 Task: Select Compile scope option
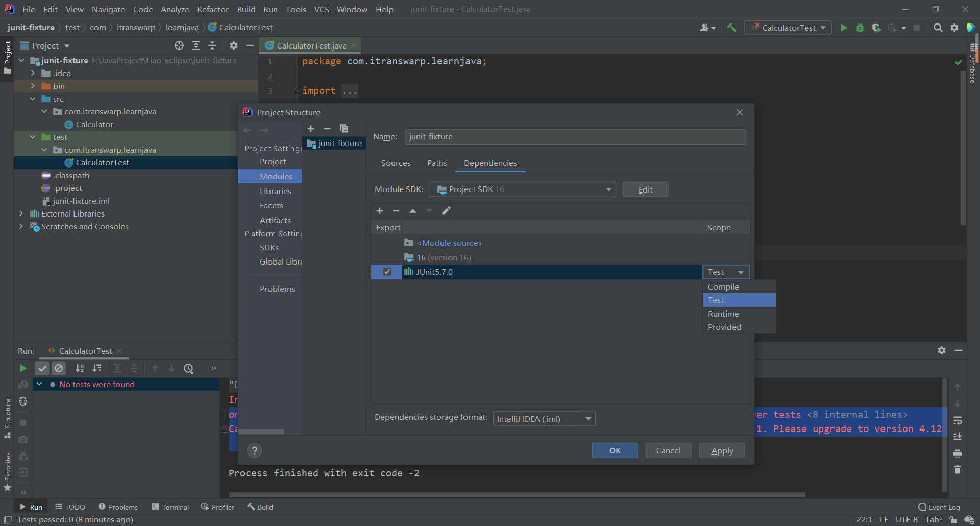pyautogui.click(x=739, y=286)
